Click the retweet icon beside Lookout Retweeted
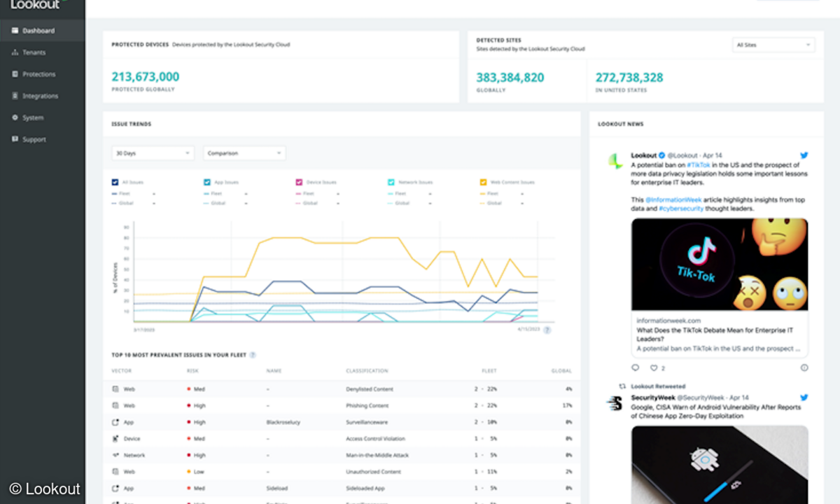The image size is (840, 504). [x=622, y=386]
